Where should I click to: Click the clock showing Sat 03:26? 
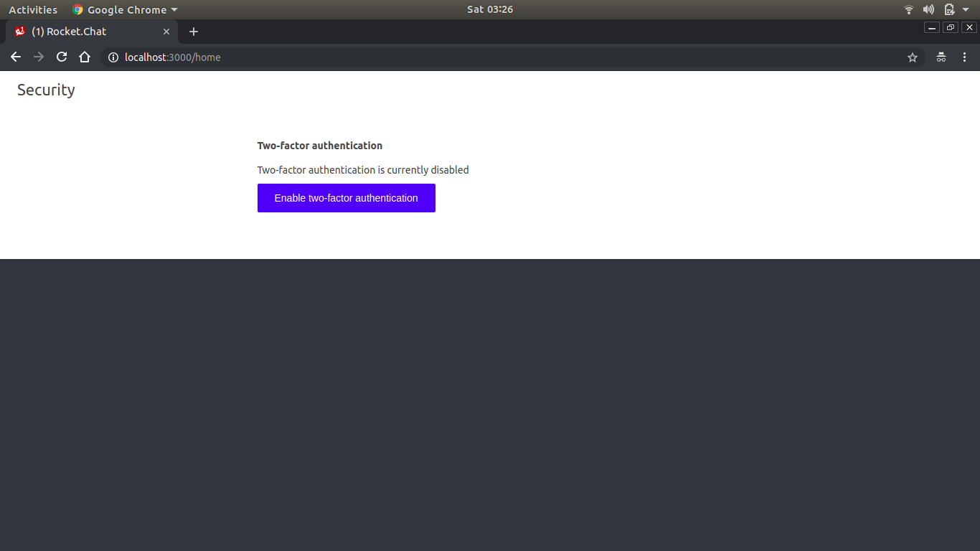click(490, 9)
